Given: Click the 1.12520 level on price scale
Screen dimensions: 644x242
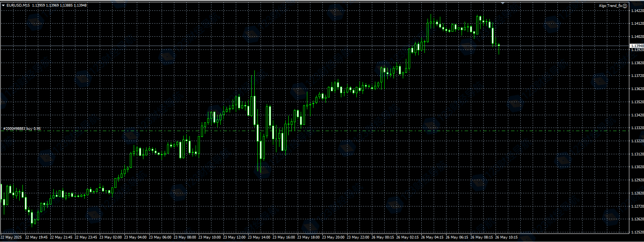Looking at the screenshot, I should point(637,232).
